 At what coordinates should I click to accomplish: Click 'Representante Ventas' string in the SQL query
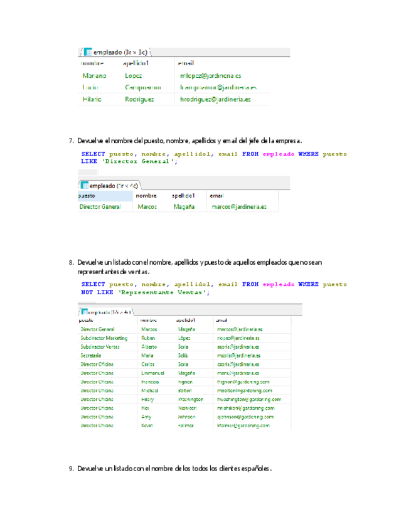pos(164,292)
